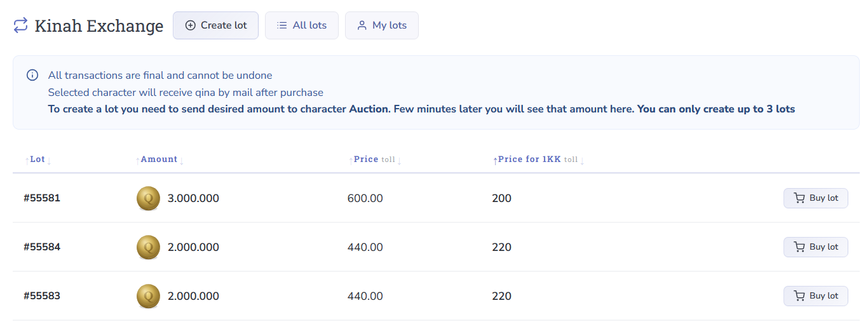The image size is (868, 324).
Task: Click the down arrow beside Price header
Action: point(399,161)
